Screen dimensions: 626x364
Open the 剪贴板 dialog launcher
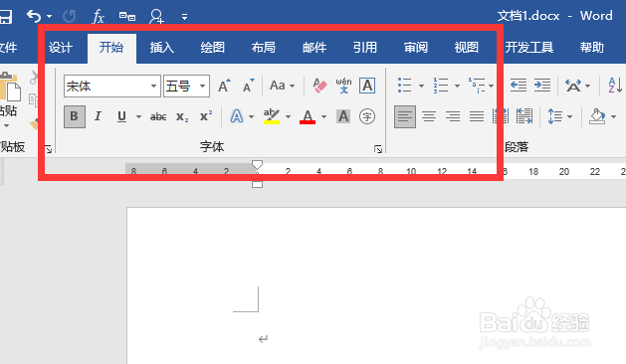(x=49, y=149)
